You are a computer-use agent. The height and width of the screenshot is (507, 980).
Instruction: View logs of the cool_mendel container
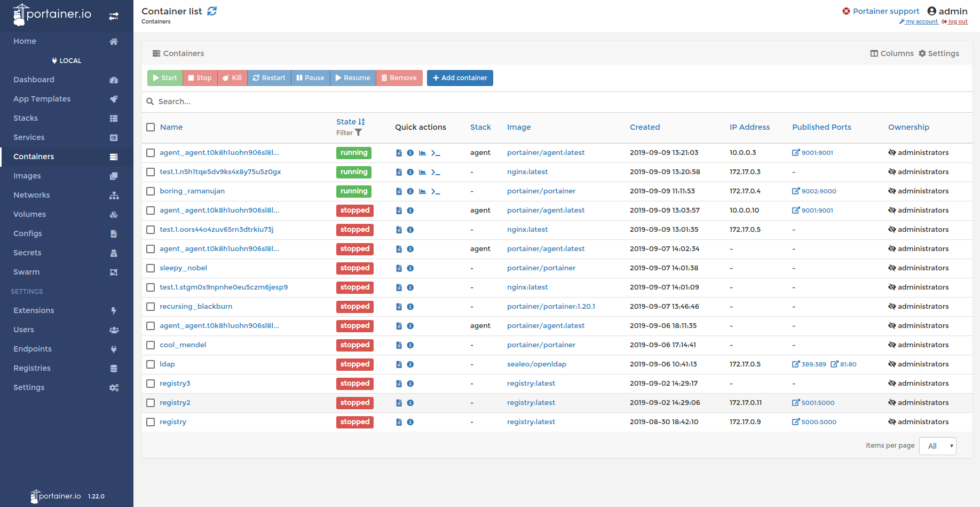pyautogui.click(x=399, y=345)
